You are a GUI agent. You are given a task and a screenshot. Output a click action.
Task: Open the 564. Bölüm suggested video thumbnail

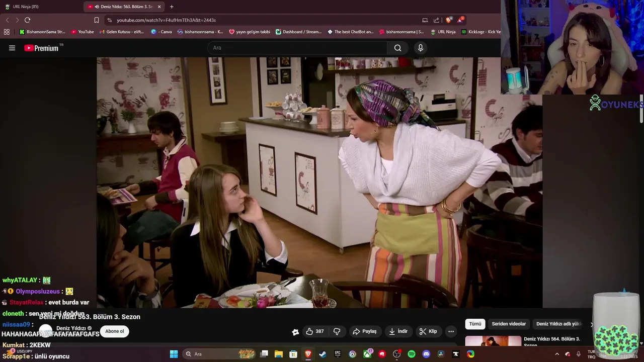pos(493,341)
